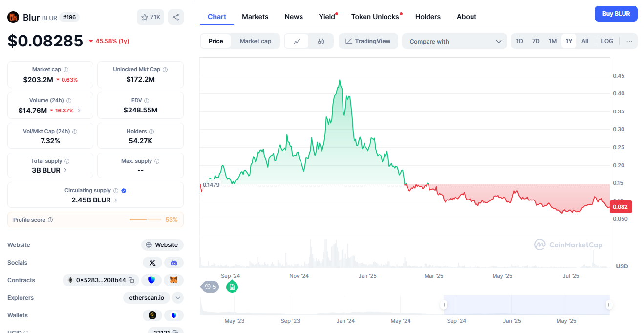Image resolution: width=644 pixels, height=333 pixels.
Task: Open the share options icon
Action: [x=176, y=17]
